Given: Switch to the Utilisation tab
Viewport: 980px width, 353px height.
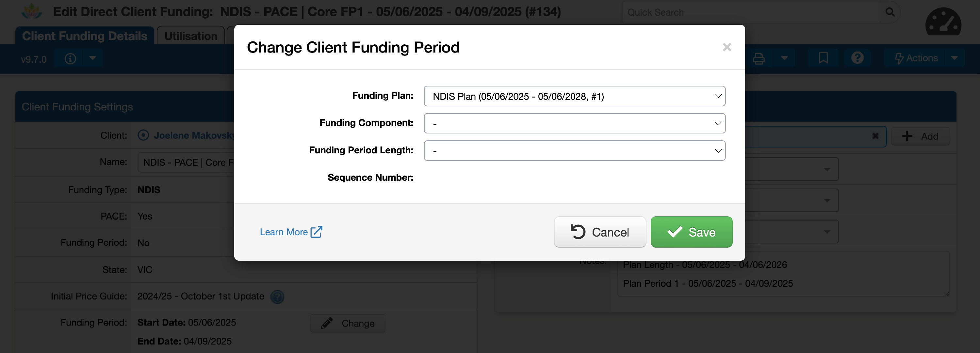Looking at the screenshot, I should (190, 36).
